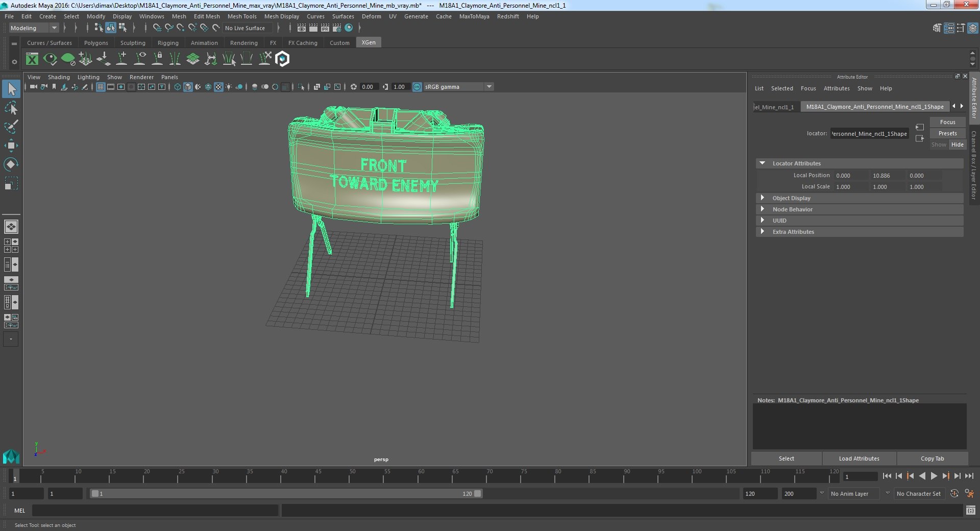Click the Load Attributes button
Image resolution: width=980 pixels, height=531 pixels.
pyautogui.click(x=859, y=458)
